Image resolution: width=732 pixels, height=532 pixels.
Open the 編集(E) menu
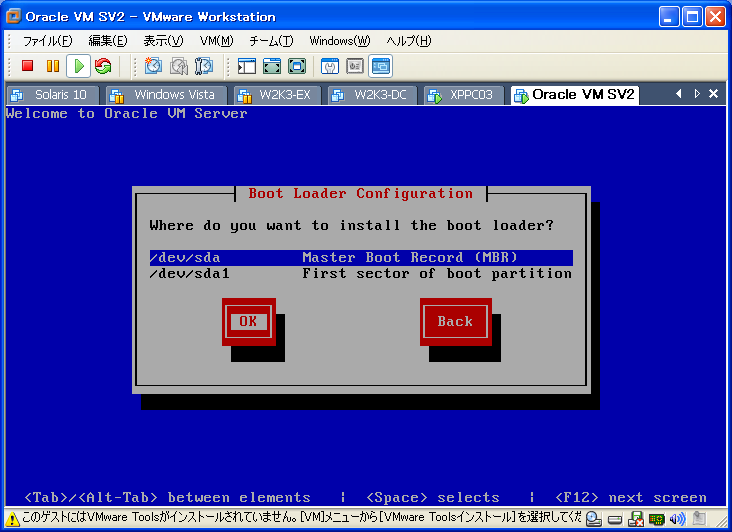pyautogui.click(x=108, y=41)
